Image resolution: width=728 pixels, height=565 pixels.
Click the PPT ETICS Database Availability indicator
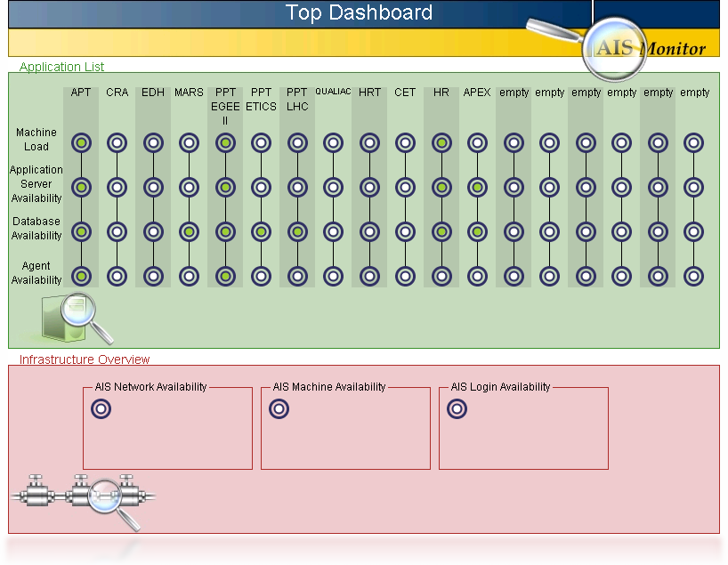[261, 231]
